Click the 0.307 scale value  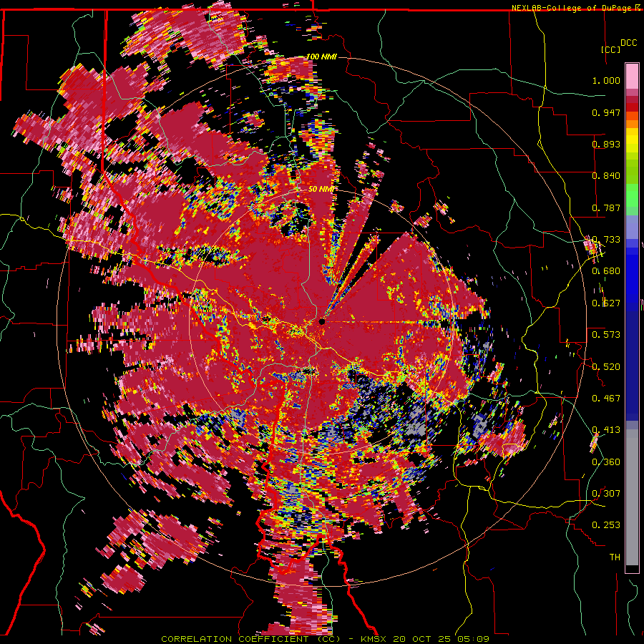tap(606, 494)
